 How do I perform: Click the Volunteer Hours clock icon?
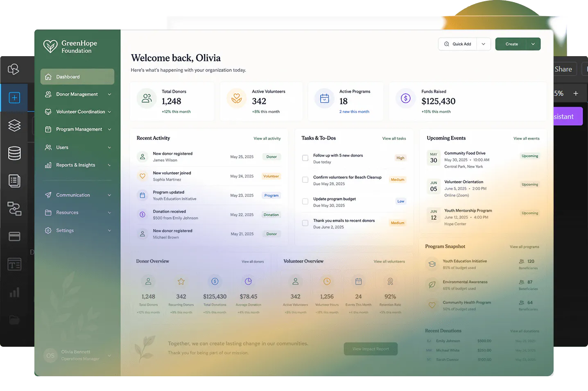(x=327, y=282)
